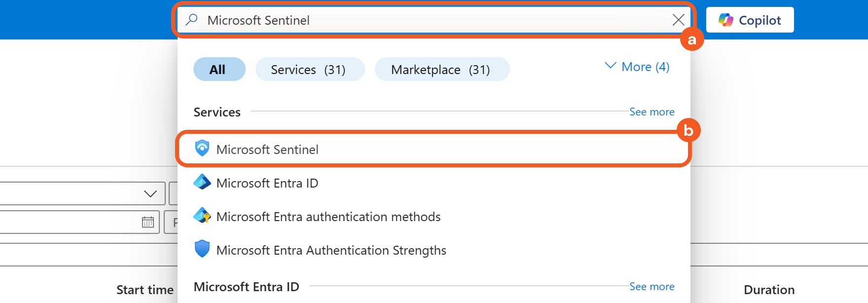
Task: Open the calendar date picker icon
Action: click(148, 222)
